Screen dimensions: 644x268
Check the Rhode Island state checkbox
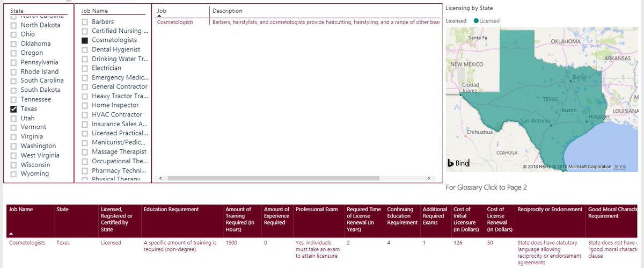pos(14,72)
